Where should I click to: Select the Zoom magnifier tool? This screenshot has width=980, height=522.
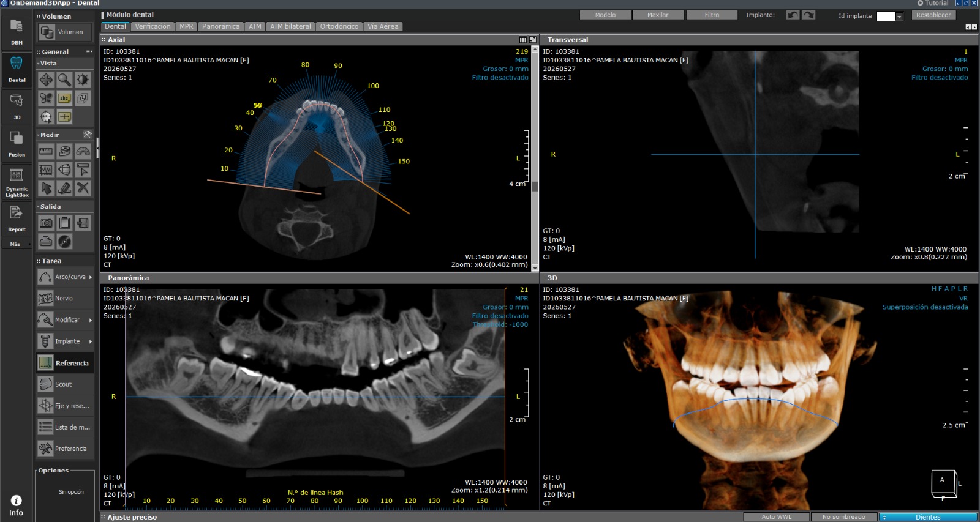64,80
